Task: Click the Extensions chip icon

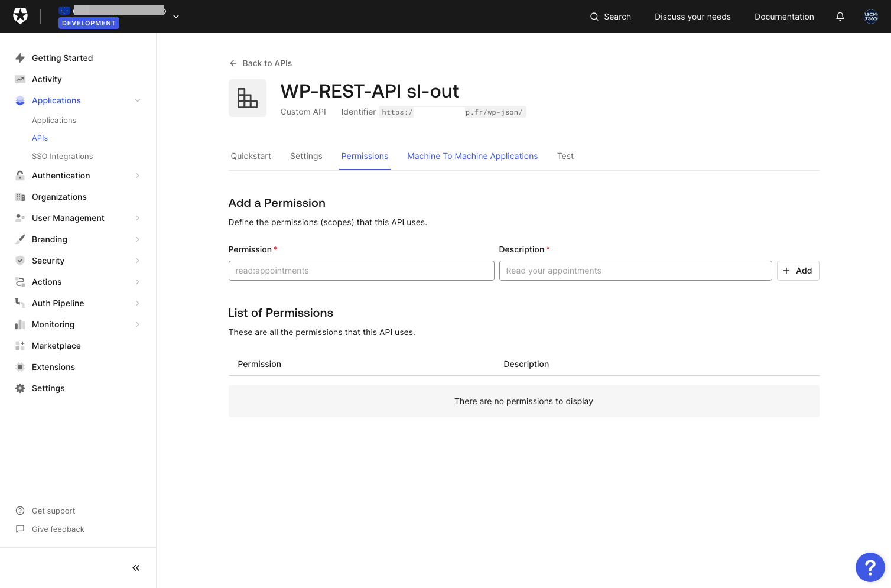Action: (x=20, y=367)
